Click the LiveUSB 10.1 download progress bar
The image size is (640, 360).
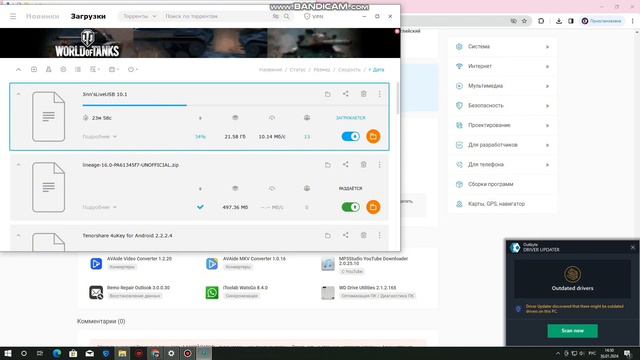point(235,105)
